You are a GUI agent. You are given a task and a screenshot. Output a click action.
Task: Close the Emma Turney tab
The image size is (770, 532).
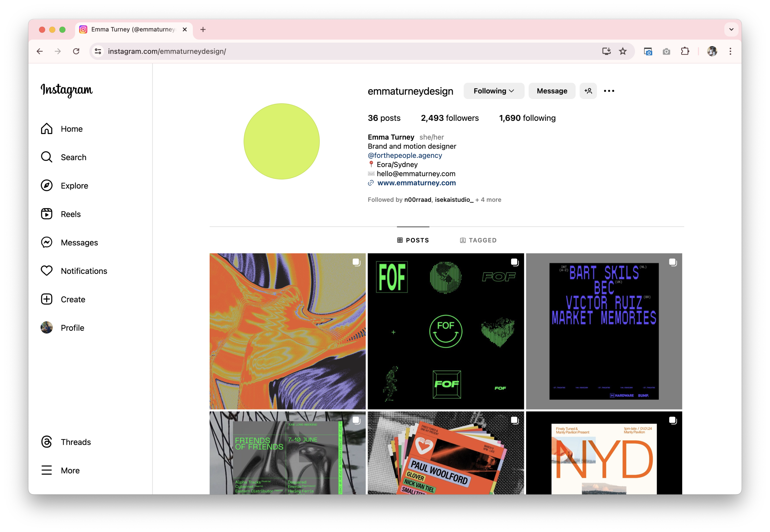(x=185, y=29)
